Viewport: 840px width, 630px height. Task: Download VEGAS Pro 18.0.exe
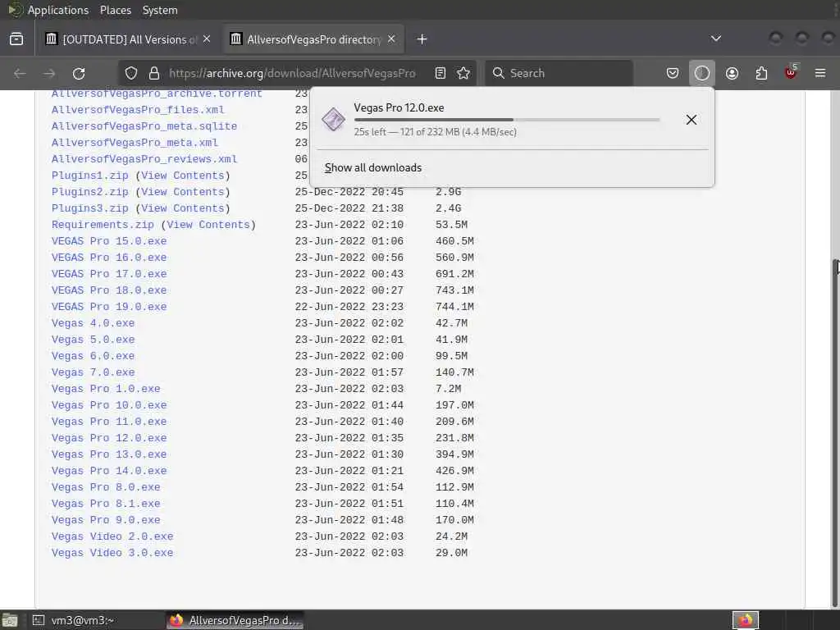click(109, 290)
